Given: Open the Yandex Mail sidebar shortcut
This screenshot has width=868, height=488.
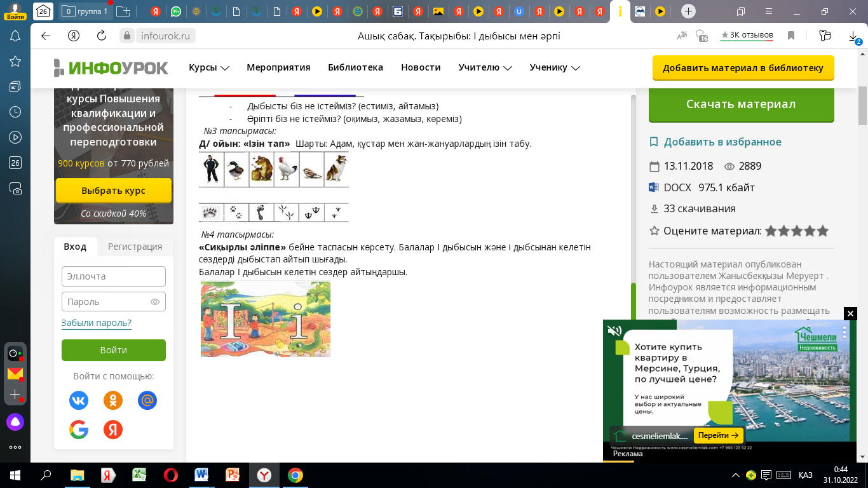Looking at the screenshot, I should click(x=15, y=374).
